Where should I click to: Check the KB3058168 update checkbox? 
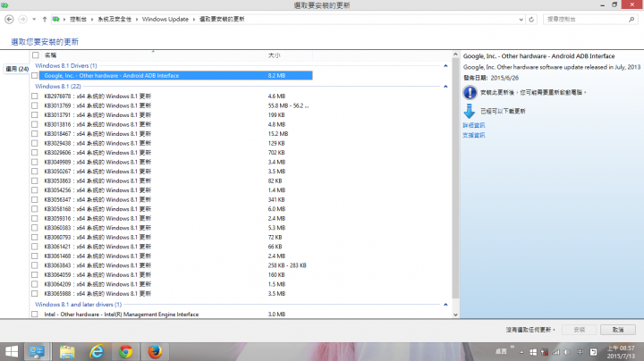(35, 209)
